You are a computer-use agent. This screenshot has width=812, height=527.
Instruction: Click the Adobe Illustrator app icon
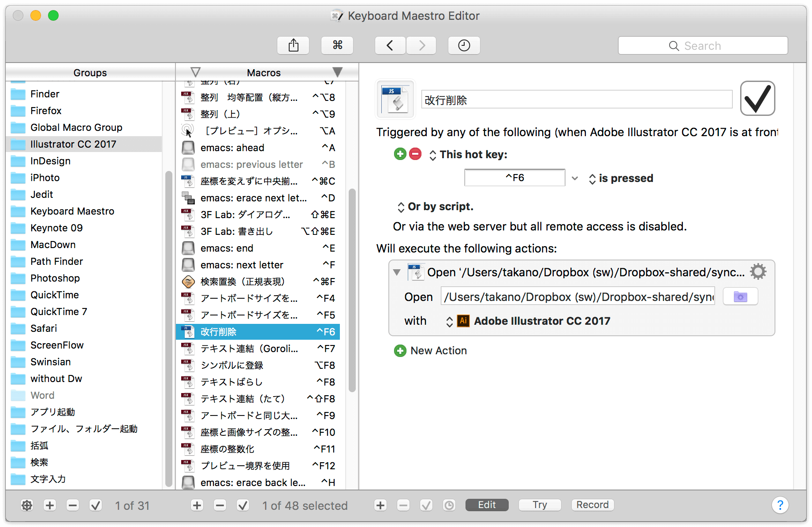463,321
